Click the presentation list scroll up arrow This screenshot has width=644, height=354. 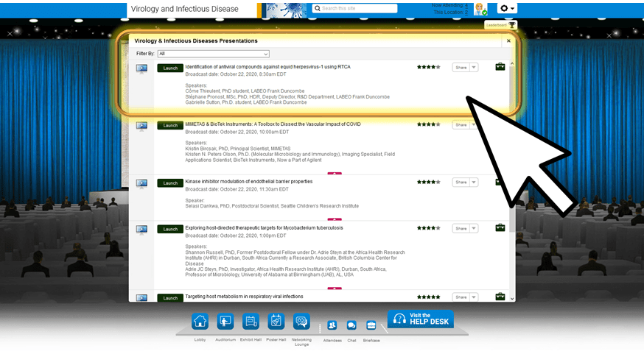512,63
